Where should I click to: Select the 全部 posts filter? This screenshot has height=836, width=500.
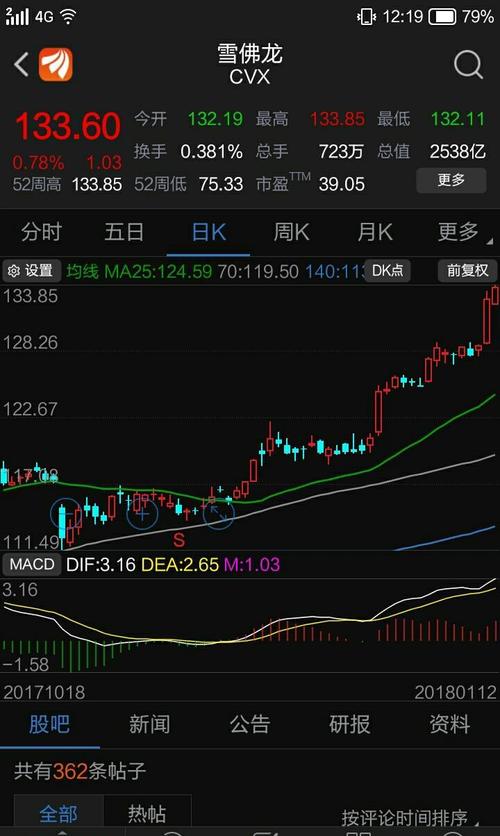(x=58, y=814)
